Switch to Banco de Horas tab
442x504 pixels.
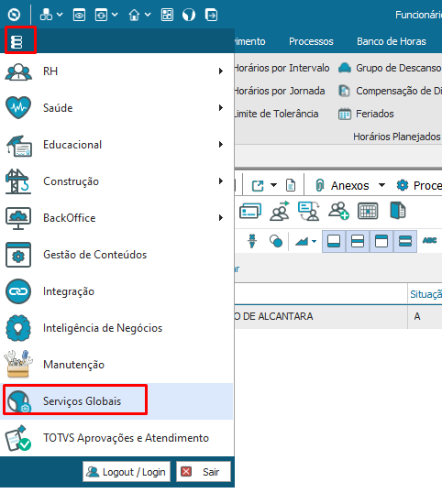(x=392, y=41)
